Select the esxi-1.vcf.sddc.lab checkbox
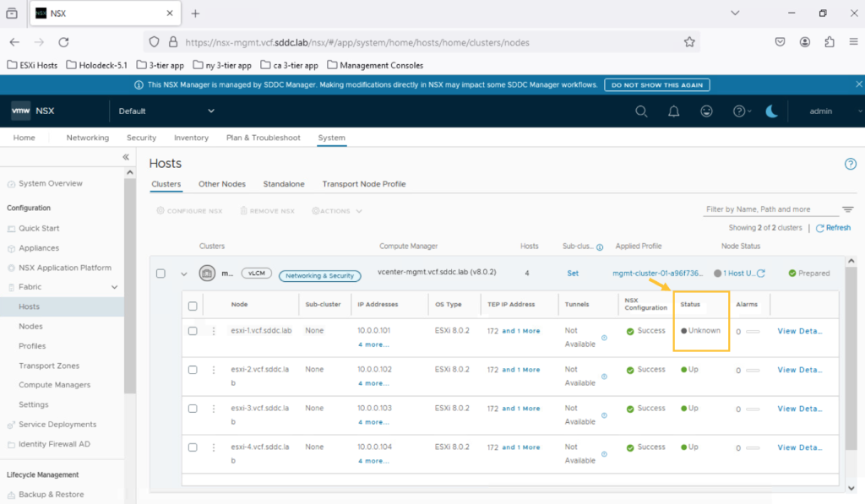This screenshot has width=865, height=504. (193, 331)
